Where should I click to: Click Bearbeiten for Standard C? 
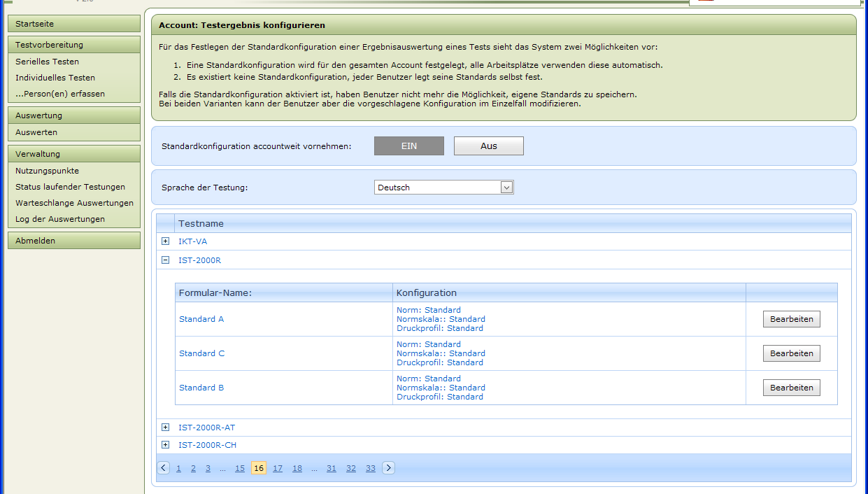pos(791,353)
